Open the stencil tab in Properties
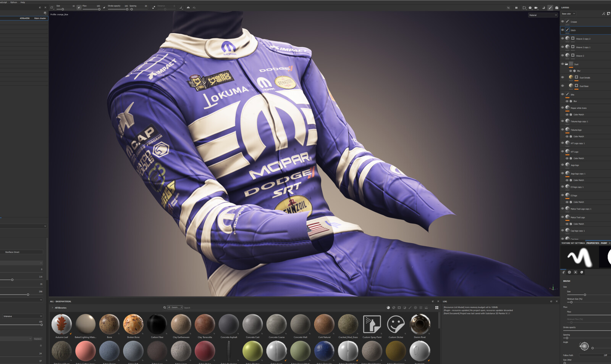The width and height of the screenshot is (611, 364). pos(575,272)
